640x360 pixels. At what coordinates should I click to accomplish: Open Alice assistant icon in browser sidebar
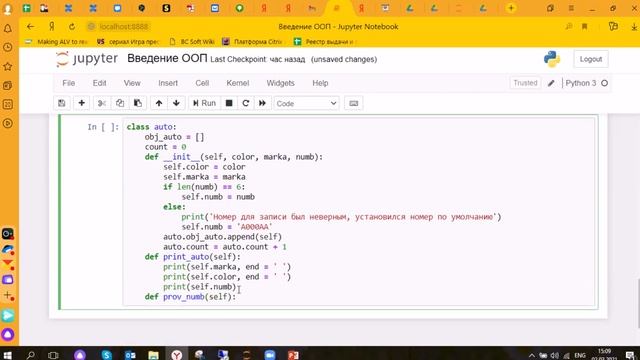click(8, 335)
